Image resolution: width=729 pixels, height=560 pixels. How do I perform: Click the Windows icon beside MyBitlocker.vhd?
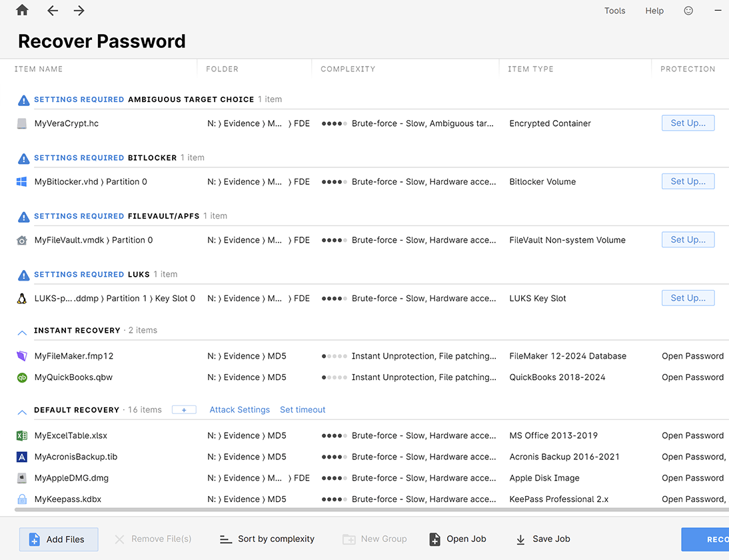coord(22,182)
